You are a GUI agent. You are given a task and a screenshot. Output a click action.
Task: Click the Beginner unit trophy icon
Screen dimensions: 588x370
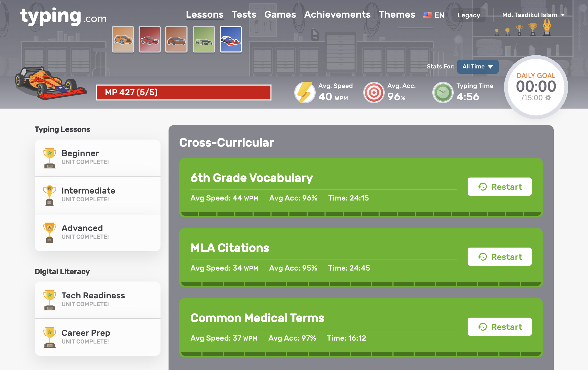tap(50, 158)
